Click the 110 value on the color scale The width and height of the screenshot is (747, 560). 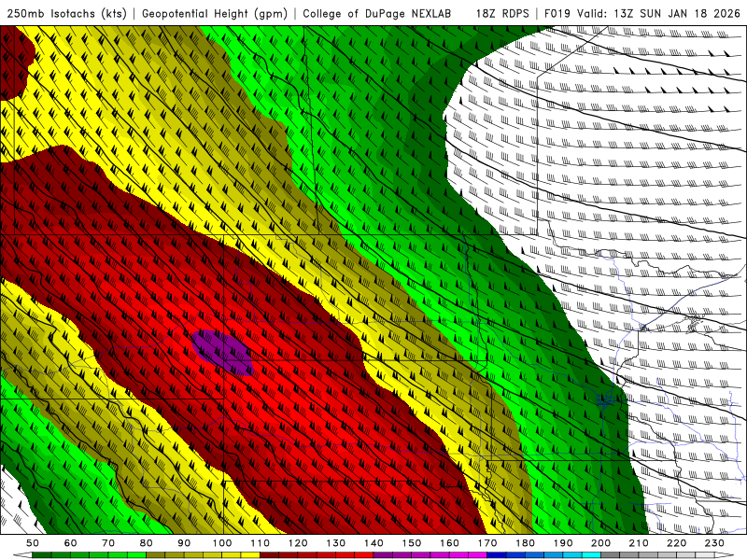(261, 543)
